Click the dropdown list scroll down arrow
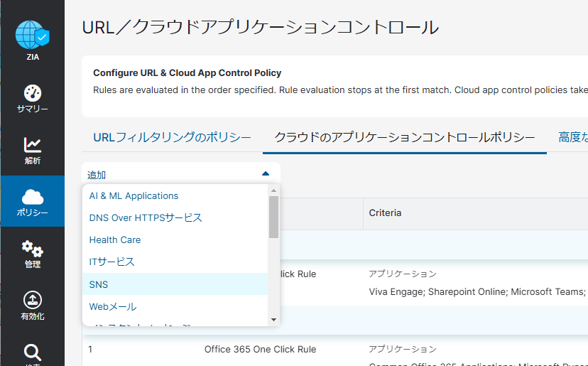The image size is (588, 366). [x=273, y=320]
